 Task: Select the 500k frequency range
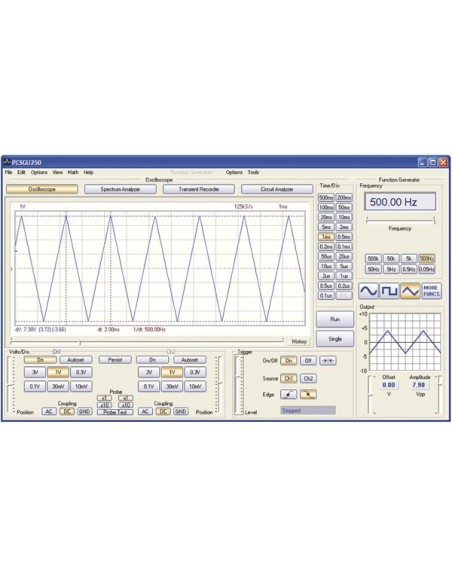pos(373,258)
